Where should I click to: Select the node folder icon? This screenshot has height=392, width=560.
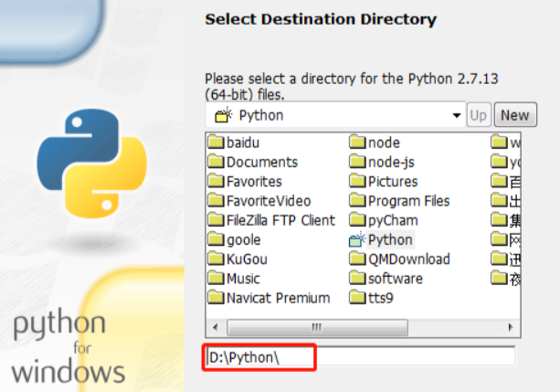[357, 142]
